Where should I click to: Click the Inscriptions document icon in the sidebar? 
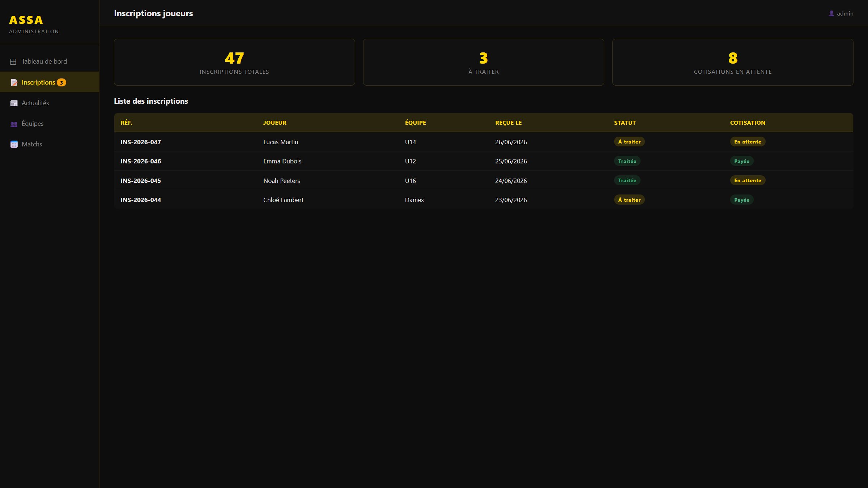[14, 82]
